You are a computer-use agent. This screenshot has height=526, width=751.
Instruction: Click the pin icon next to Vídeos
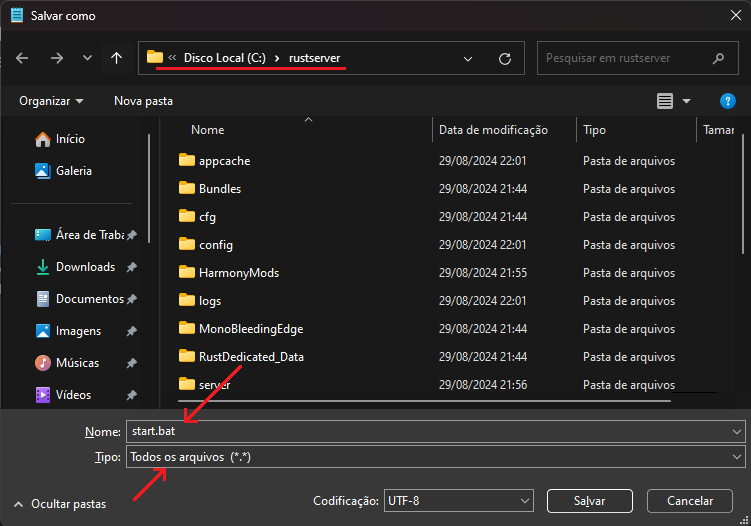[132, 395]
